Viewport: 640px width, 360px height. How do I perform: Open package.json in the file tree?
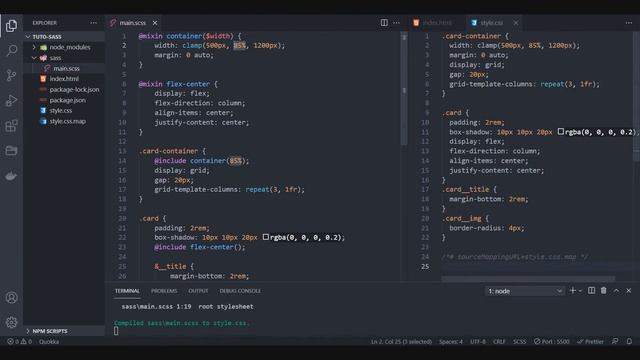(64, 100)
